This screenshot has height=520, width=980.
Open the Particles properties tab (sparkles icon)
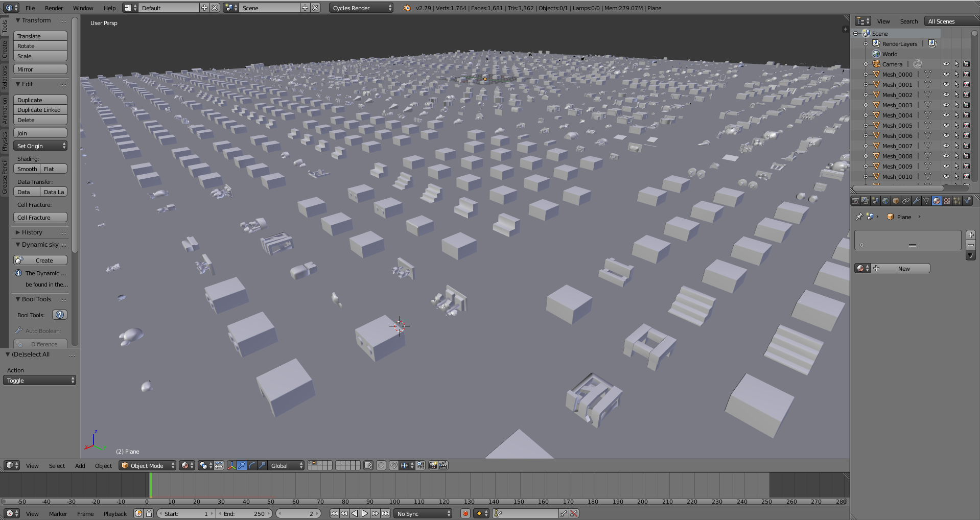pos(957,201)
